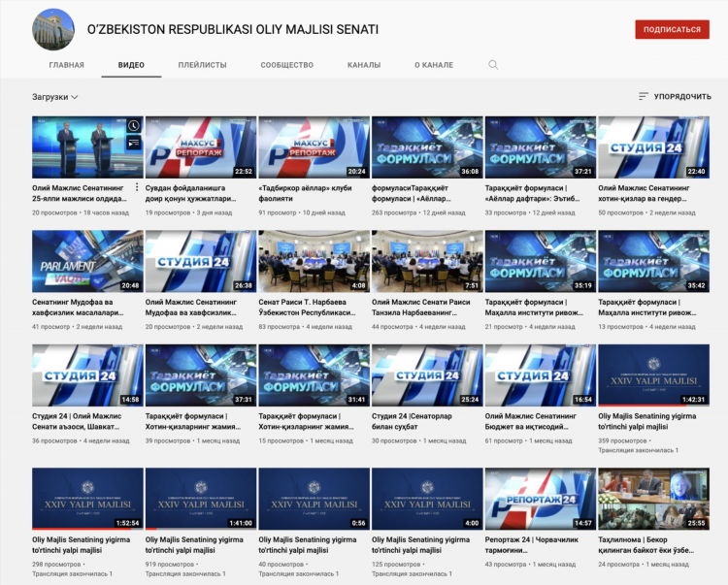
Task: Click 91 просмотр • 10 дней назад text
Action: point(302,212)
